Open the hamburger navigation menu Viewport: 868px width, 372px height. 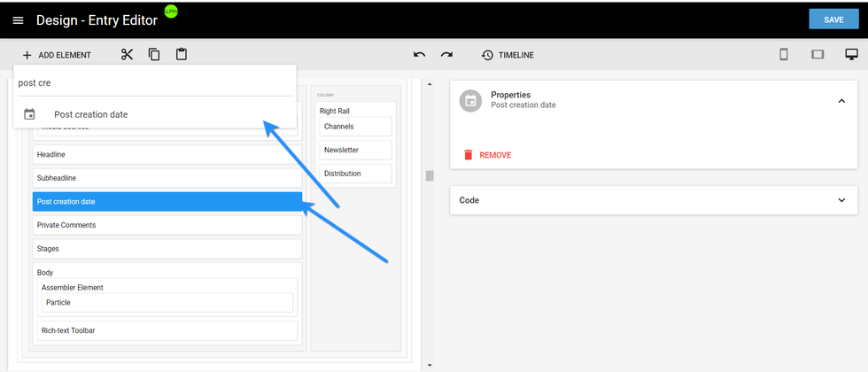(x=18, y=20)
